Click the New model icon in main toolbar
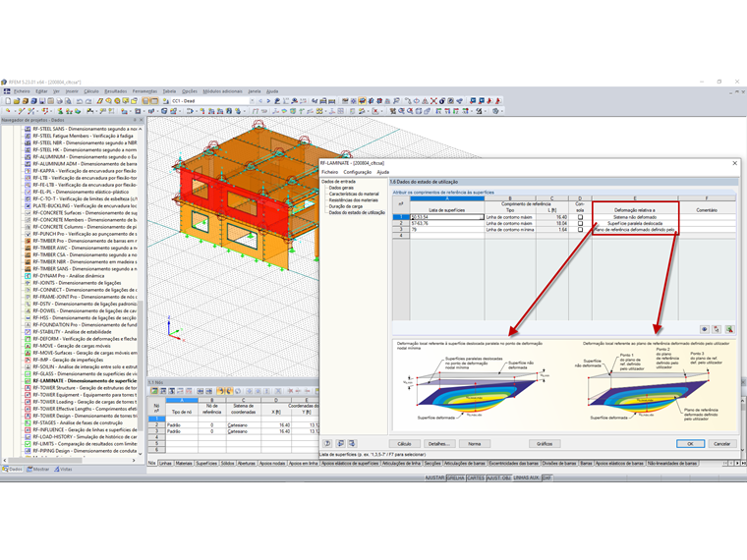Image resolution: width=747 pixels, height=560 pixels. (x=8, y=101)
